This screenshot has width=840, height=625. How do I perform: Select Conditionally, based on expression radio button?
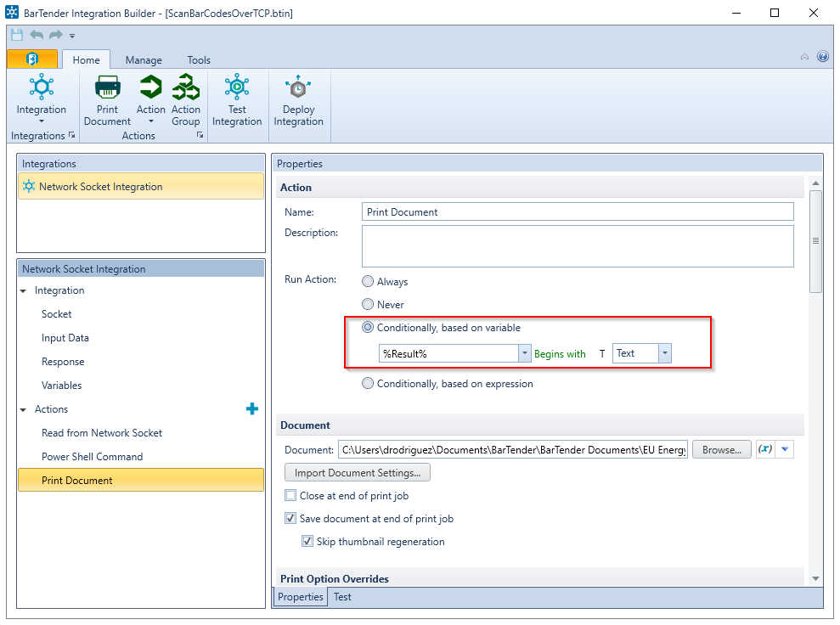pos(368,384)
